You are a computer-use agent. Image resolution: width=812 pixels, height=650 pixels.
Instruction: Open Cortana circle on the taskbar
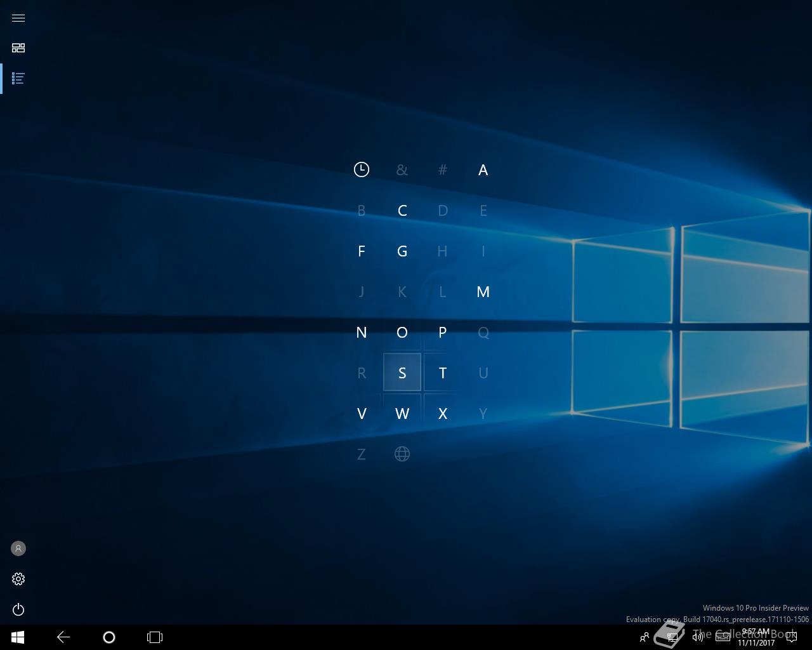tap(109, 637)
